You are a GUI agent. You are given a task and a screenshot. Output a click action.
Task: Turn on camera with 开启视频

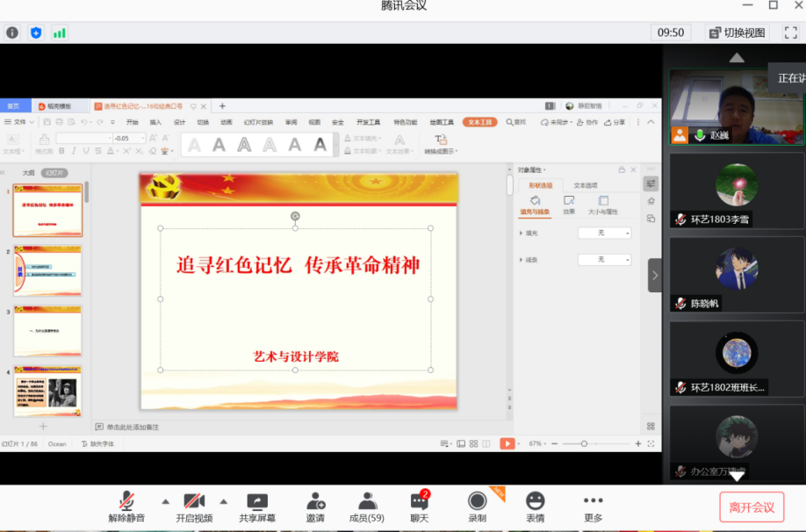click(194, 507)
